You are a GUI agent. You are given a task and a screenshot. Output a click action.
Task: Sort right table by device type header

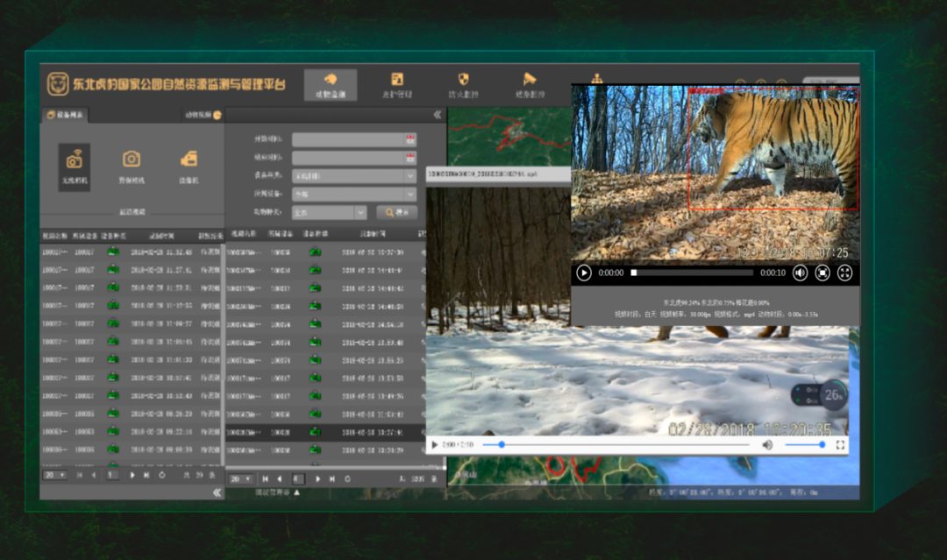pos(316,233)
